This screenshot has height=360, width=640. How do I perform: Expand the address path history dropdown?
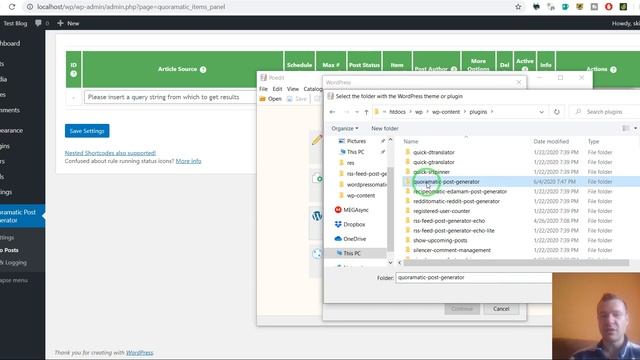[541, 112]
